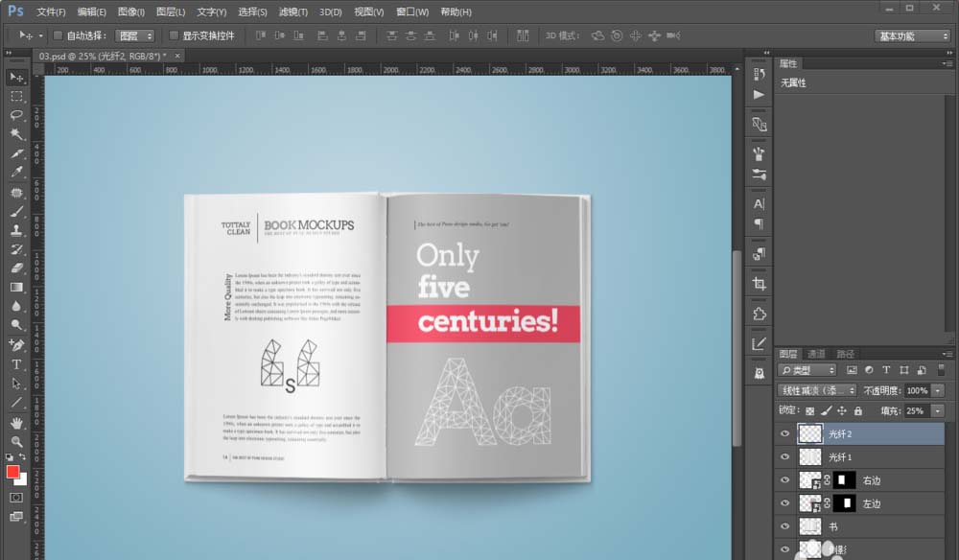Select the Magic Wand tool
The width and height of the screenshot is (959, 560).
point(17,134)
